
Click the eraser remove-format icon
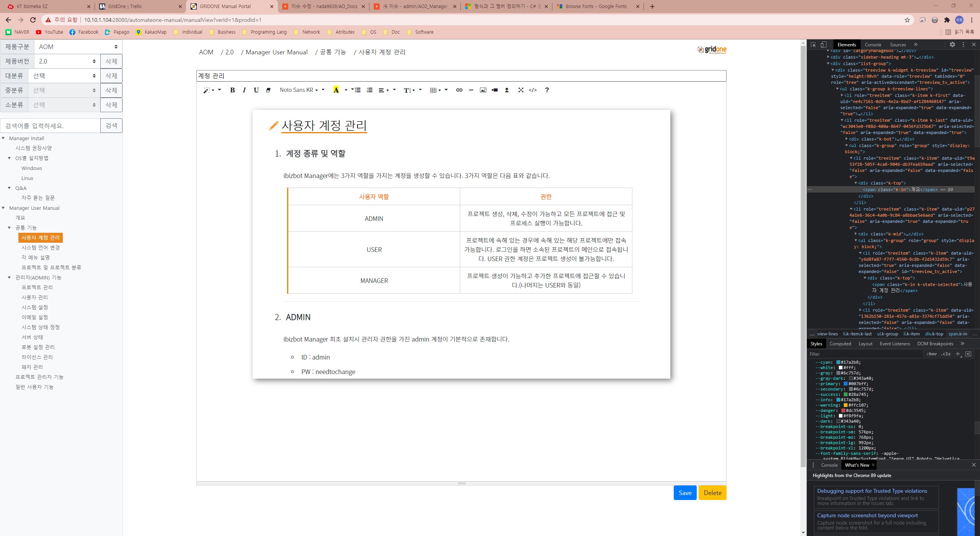pyautogui.click(x=268, y=90)
